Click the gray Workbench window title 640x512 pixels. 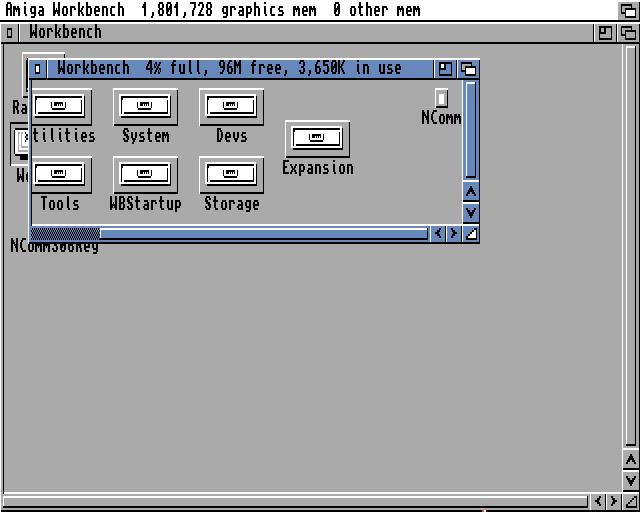(x=65, y=32)
